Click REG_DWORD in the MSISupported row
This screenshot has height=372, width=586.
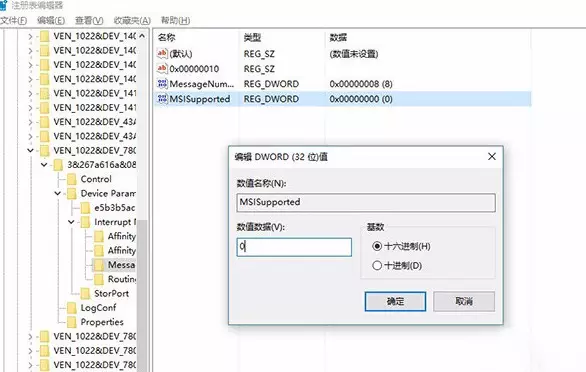pyautogui.click(x=271, y=99)
